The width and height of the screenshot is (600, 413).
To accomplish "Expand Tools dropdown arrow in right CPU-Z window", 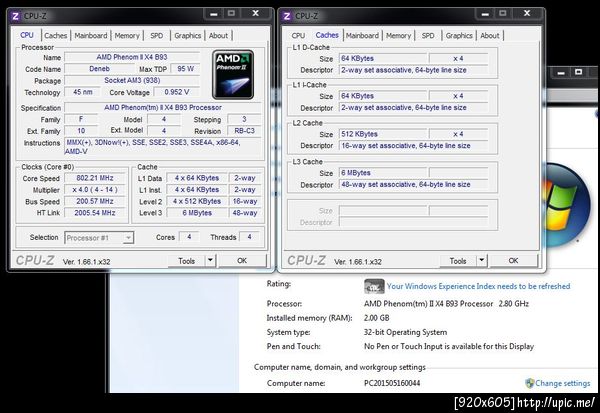I will (482, 261).
